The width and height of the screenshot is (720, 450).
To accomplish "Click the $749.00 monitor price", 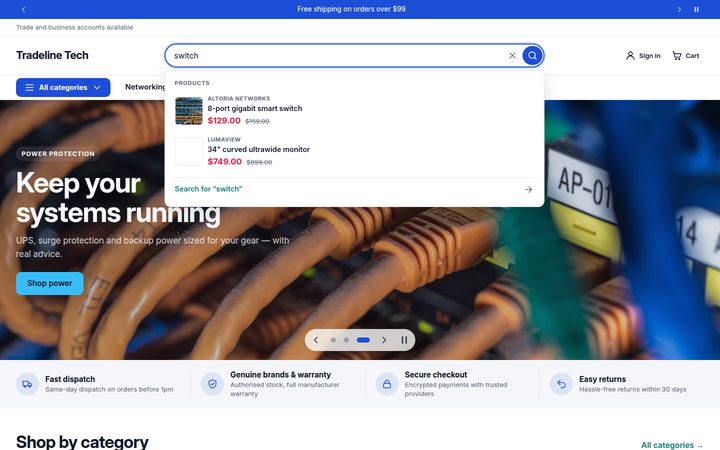I will 225,162.
